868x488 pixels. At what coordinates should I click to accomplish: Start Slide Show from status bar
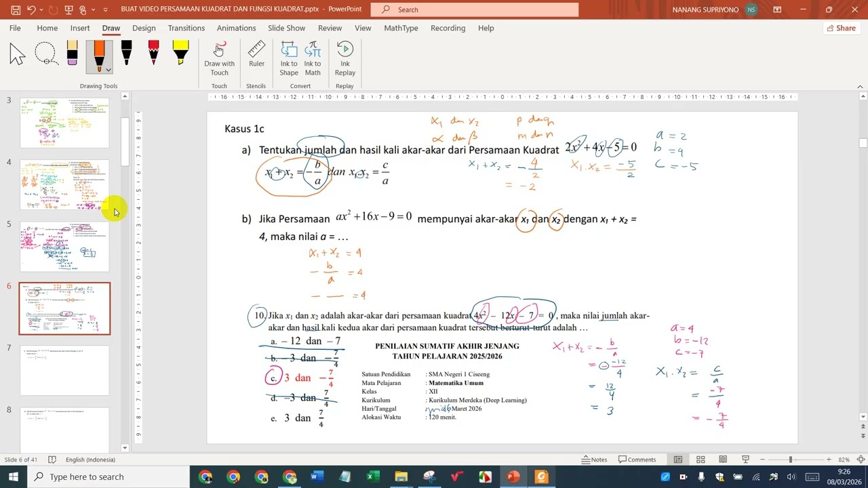pos(745,460)
